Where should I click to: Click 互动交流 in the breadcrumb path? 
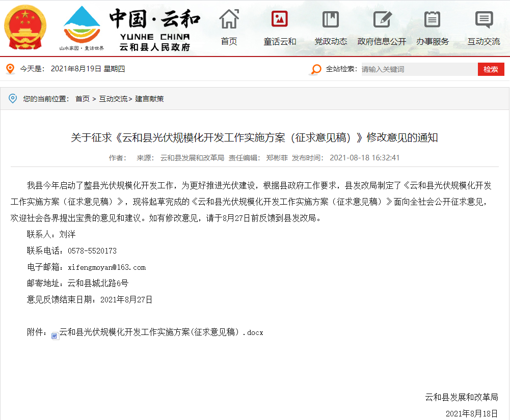[113, 99]
